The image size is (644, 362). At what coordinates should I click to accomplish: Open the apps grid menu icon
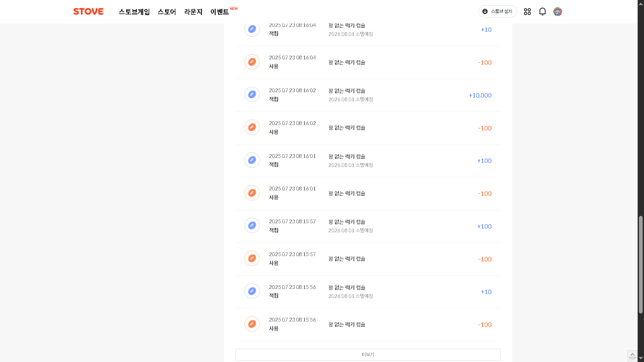tap(527, 12)
